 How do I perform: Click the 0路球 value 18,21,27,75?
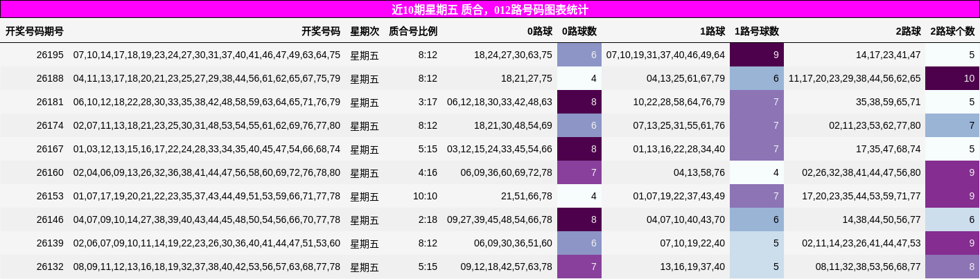click(x=527, y=78)
